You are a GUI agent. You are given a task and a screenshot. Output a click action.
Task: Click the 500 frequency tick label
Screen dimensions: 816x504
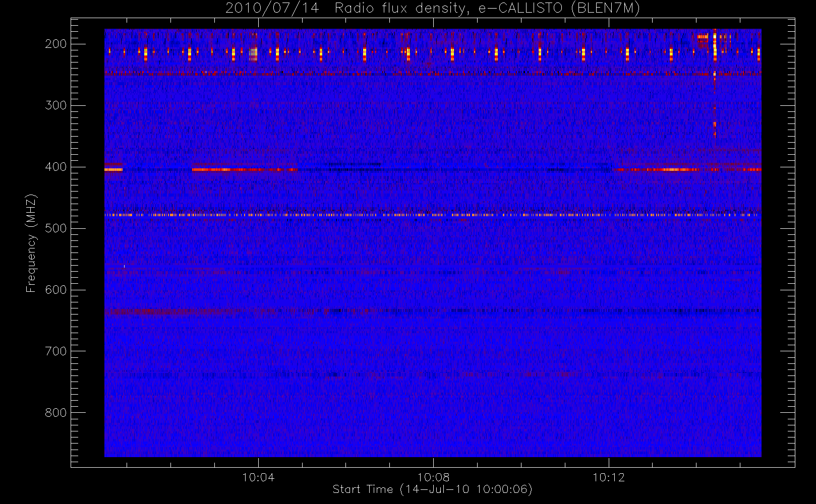tap(56, 228)
